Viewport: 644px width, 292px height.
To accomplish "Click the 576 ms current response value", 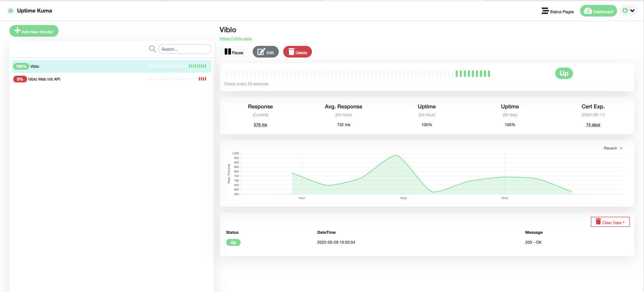I will pyautogui.click(x=260, y=125).
